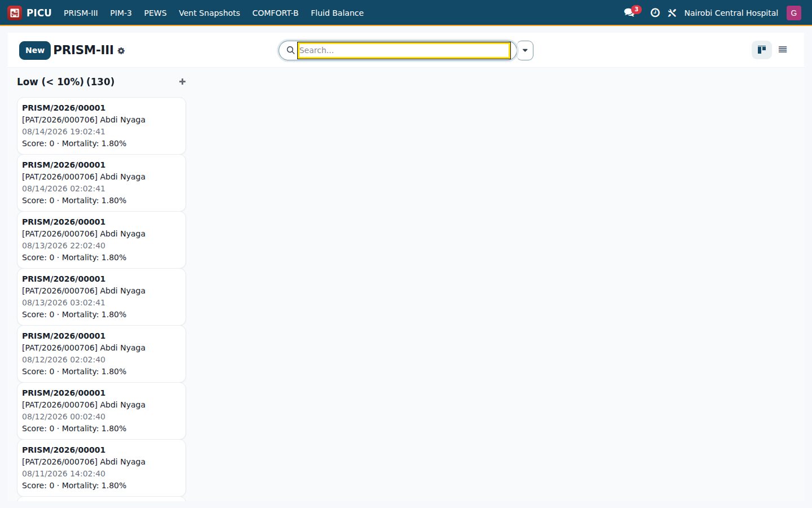Open the user avatar menu

[x=794, y=12]
